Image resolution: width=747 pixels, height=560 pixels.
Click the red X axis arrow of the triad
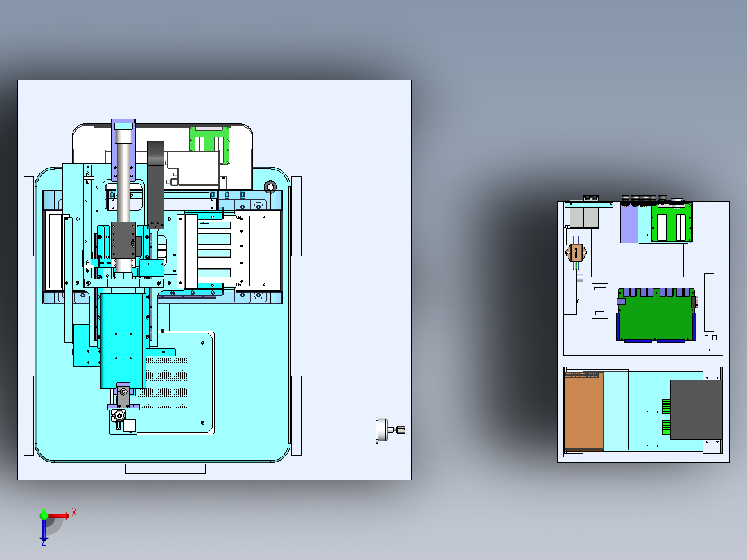(x=59, y=516)
